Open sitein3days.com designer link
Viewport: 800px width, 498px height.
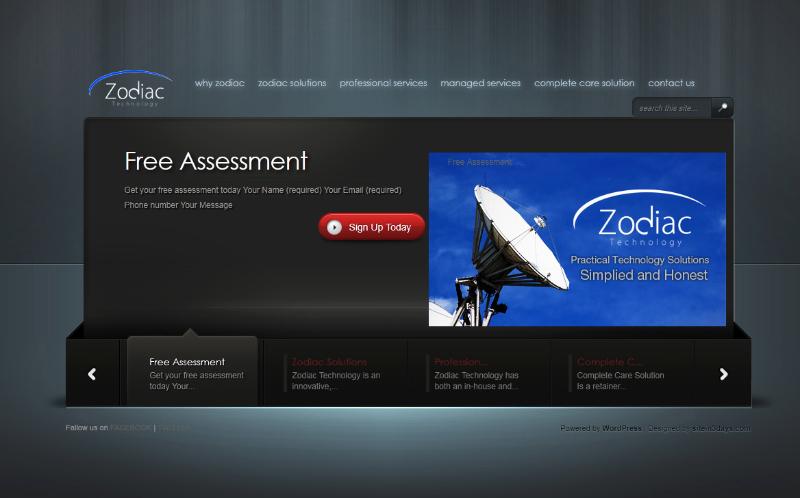(719, 428)
